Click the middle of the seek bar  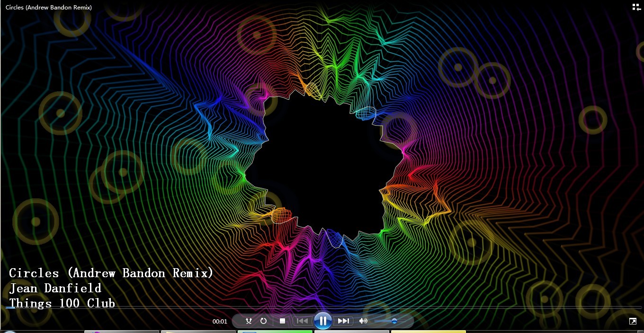pyautogui.click(x=322, y=307)
